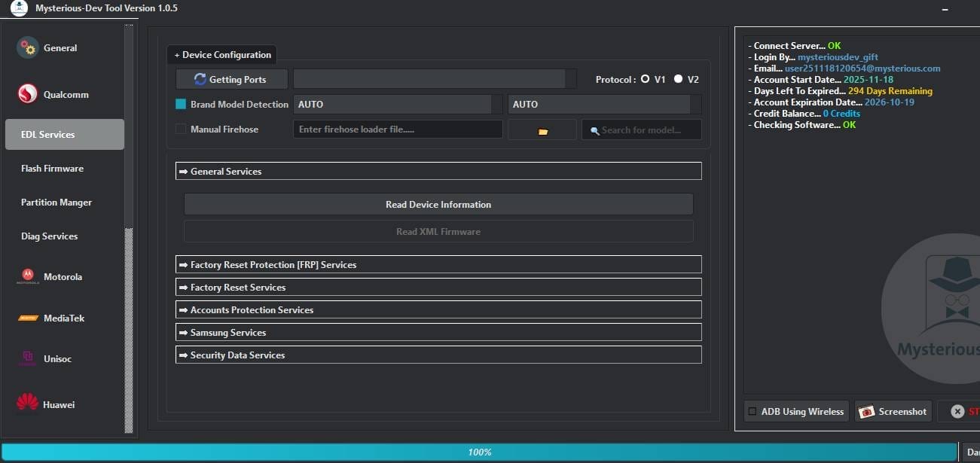Expand the Factory Reset Protection [FRP] Services section
The image size is (980, 463).
click(438, 264)
